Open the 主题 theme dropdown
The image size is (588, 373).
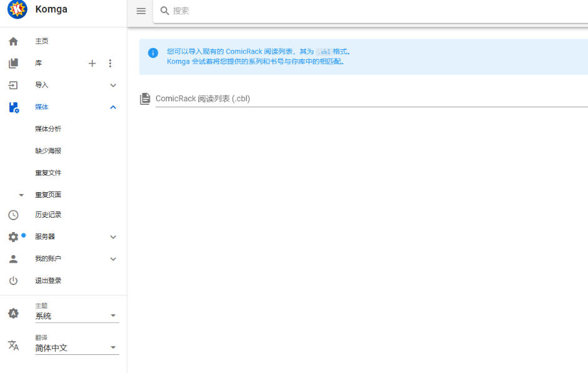tap(77, 316)
